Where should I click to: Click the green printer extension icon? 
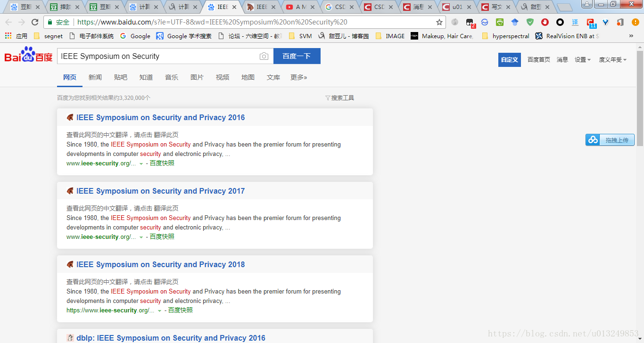pos(500,22)
